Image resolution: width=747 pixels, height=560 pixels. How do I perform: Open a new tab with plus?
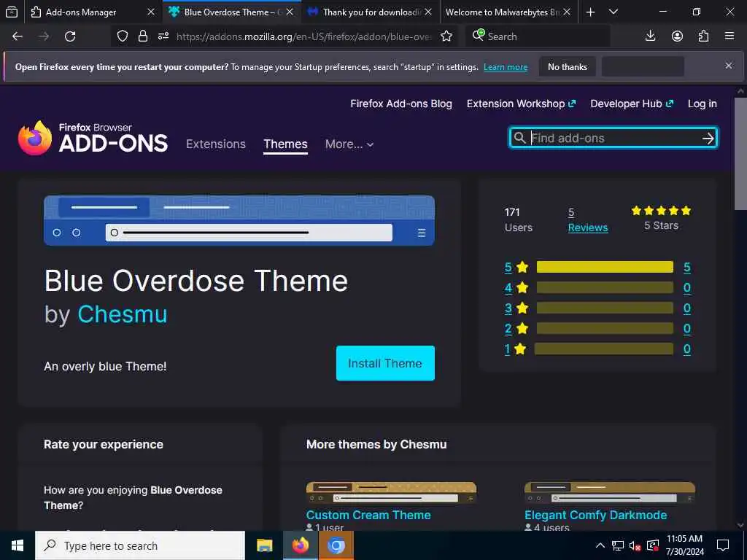tap(590, 12)
